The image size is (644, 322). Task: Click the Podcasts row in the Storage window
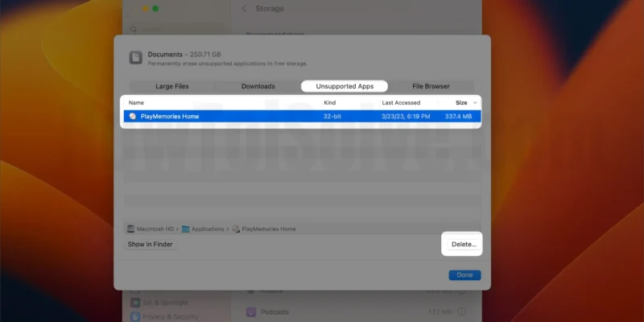point(357,312)
